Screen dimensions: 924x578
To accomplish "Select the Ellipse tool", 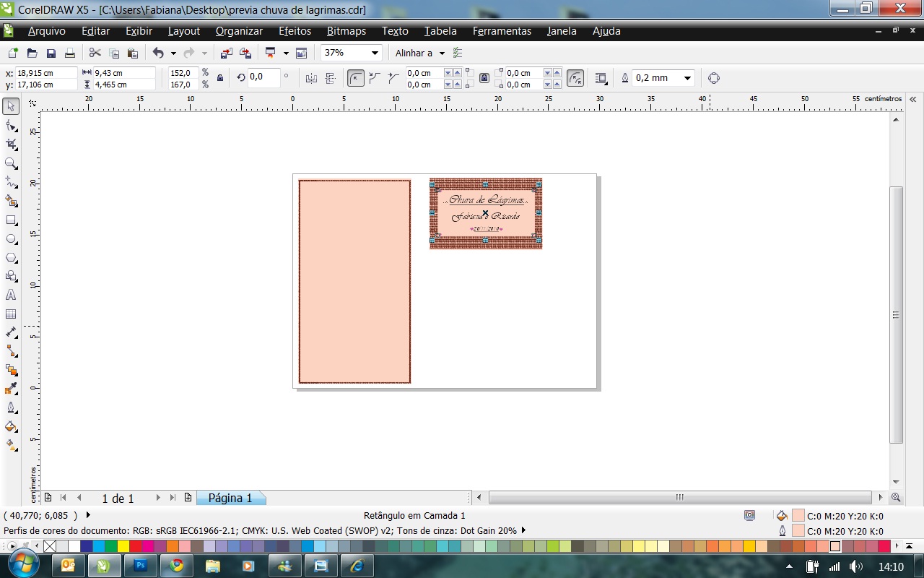I will pos(11,238).
